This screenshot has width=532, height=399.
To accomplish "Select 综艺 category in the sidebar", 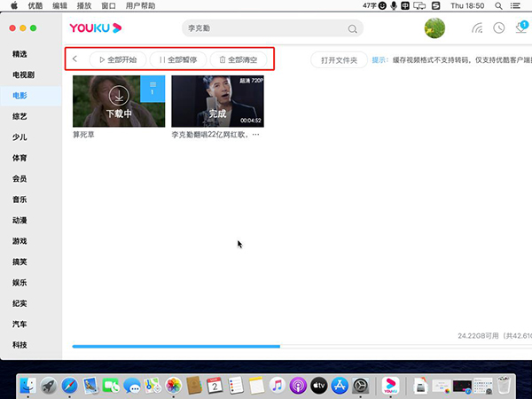I will click(x=20, y=115).
